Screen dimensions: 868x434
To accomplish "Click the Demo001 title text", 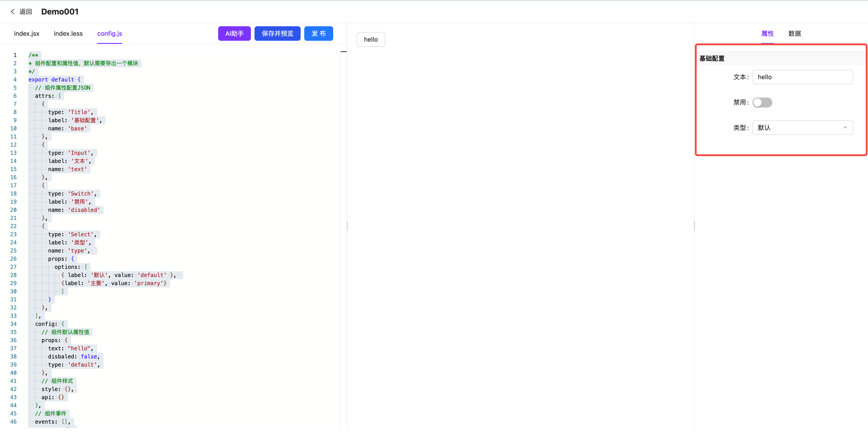I will click(x=60, y=11).
